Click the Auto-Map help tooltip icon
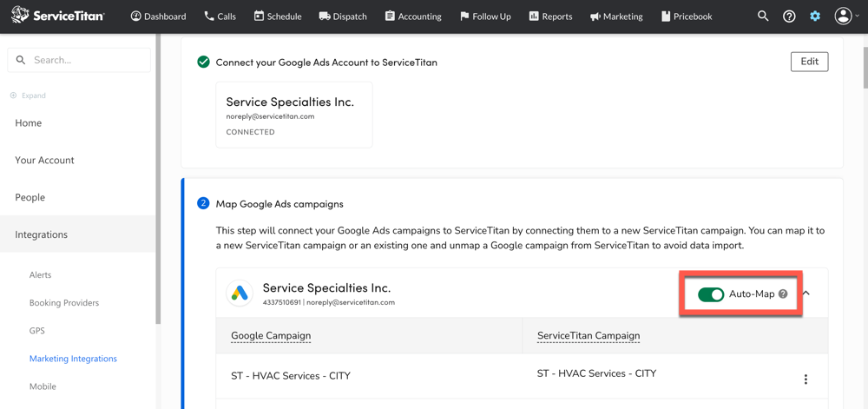 (x=783, y=294)
